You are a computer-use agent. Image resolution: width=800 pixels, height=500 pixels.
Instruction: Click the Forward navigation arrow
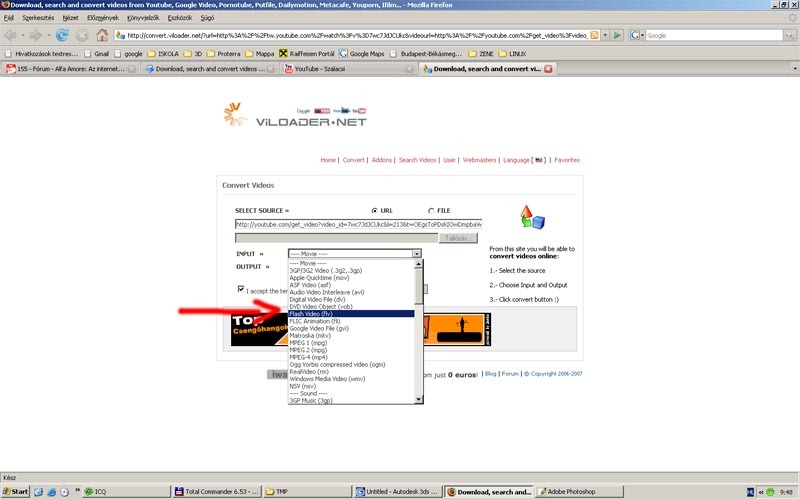[x=35, y=35]
